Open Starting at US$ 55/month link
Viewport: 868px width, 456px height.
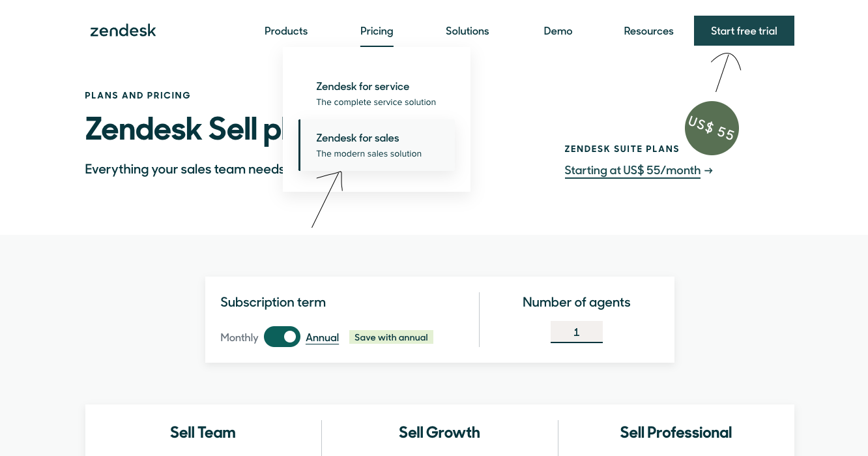click(x=632, y=170)
